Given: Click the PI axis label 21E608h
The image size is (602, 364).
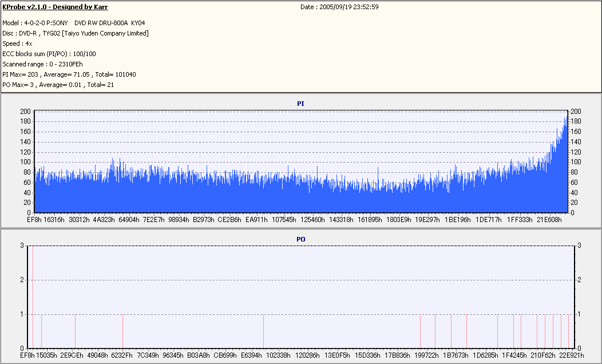Looking at the screenshot, I should pos(549,220).
